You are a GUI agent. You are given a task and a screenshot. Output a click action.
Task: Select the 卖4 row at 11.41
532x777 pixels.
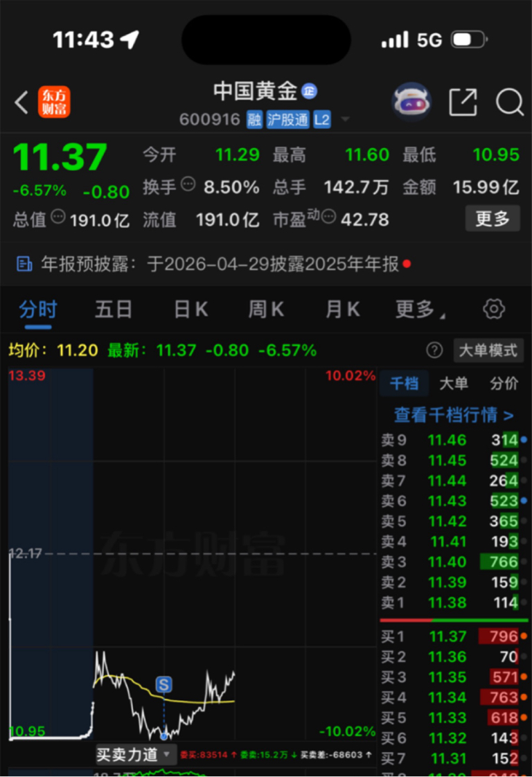pos(454,542)
